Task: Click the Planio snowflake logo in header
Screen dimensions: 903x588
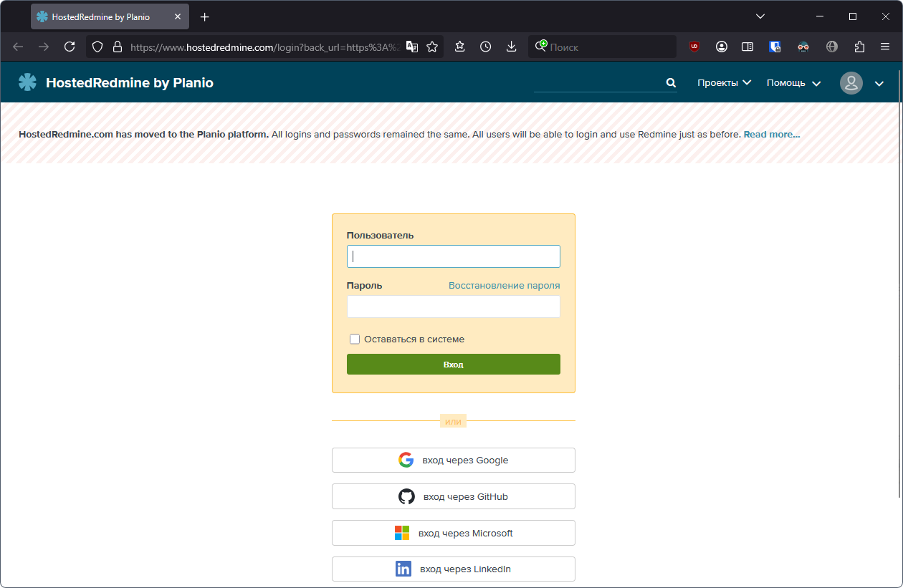Action: click(27, 82)
